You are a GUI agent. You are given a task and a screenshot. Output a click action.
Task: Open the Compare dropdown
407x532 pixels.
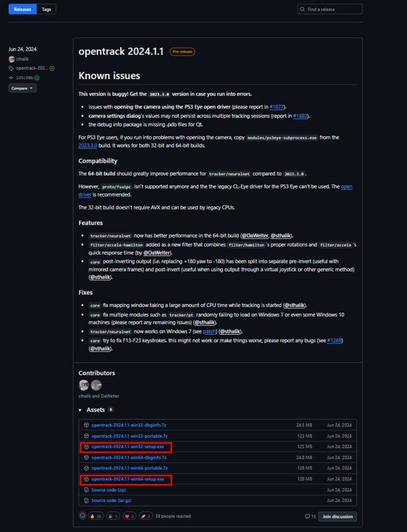pyautogui.click(x=22, y=88)
